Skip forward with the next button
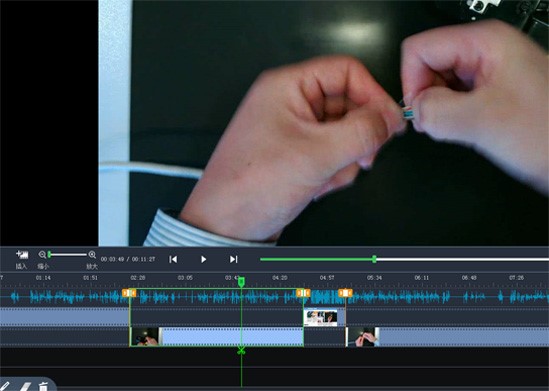549x391 pixels. point(234,259)
